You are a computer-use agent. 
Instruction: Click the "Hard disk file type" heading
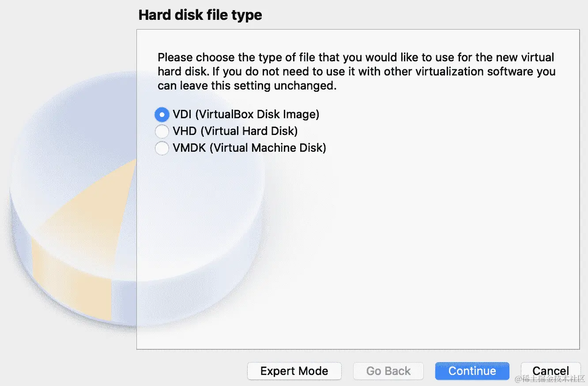[x=200, y=15]
